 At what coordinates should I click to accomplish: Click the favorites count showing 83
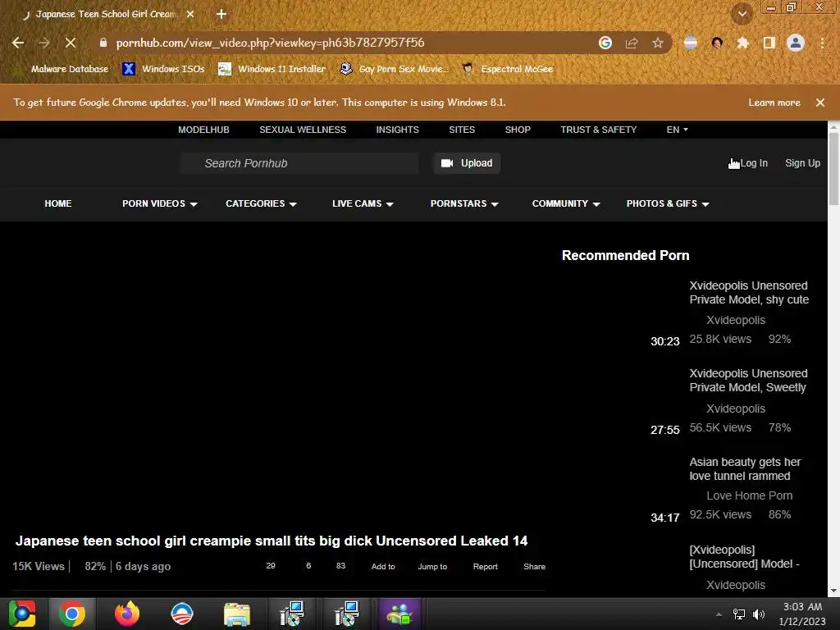click(340, 566)
